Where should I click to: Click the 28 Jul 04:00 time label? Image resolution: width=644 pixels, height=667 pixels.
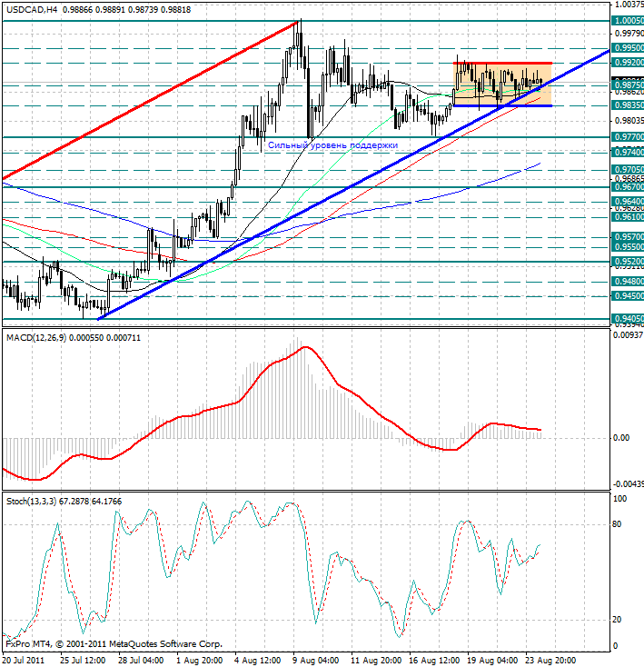141,661
